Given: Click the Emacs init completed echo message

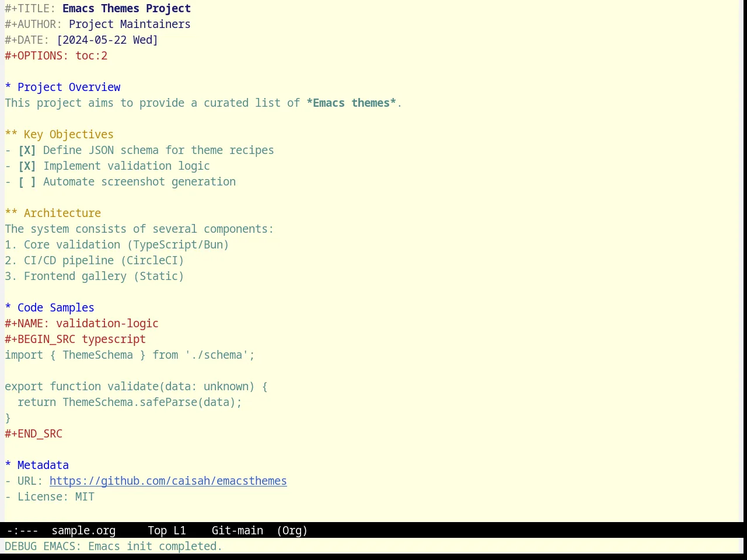Looking at the screenshot, I should 155,546.
